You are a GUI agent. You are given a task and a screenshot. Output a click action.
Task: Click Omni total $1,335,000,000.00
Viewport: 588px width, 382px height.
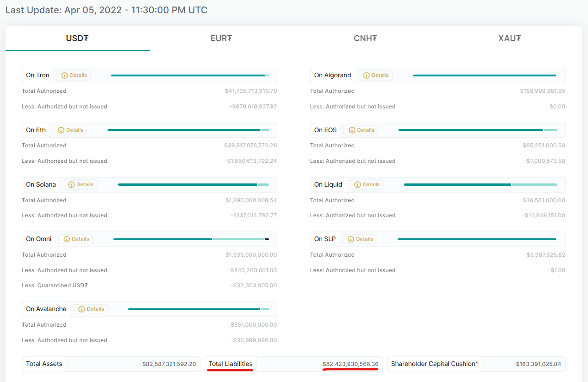coord(251,255)
